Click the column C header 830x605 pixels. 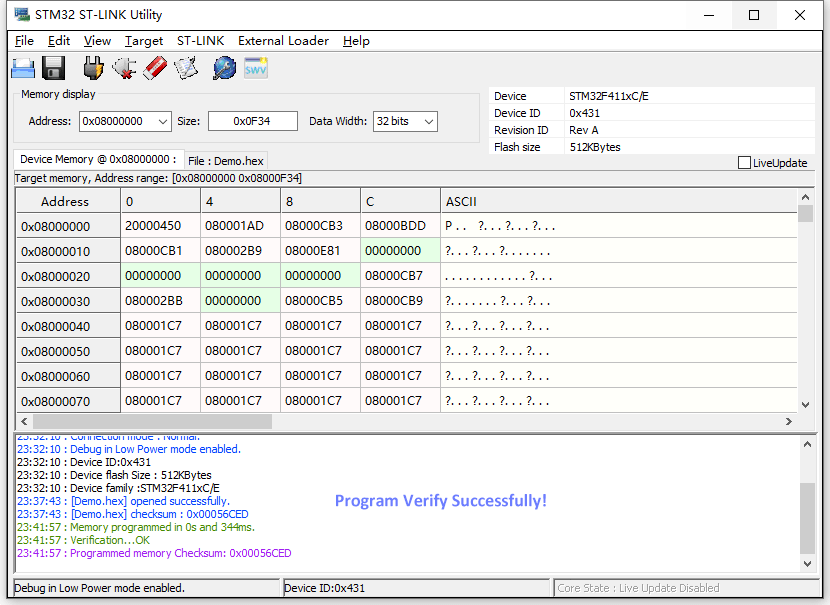point(400,202)
